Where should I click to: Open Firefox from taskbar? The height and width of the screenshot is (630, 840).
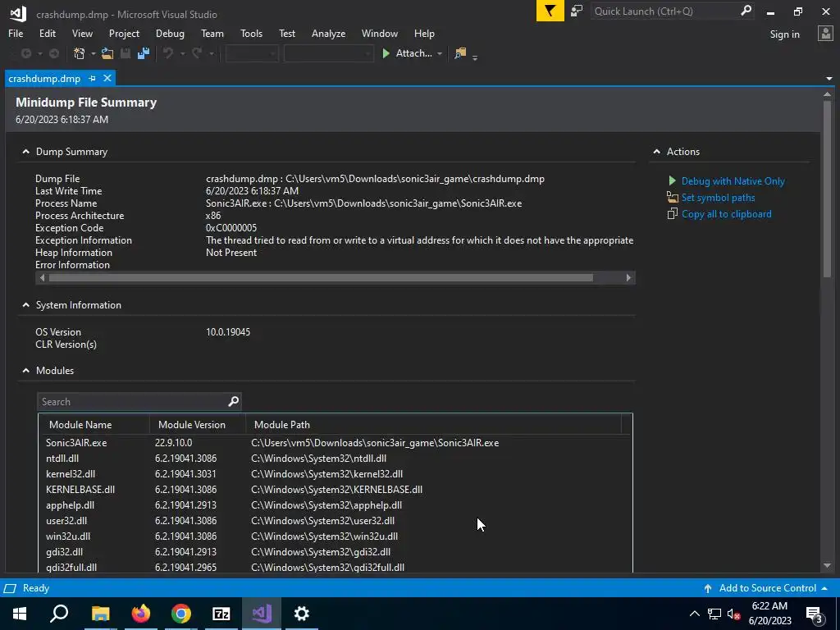pos(140,614)
